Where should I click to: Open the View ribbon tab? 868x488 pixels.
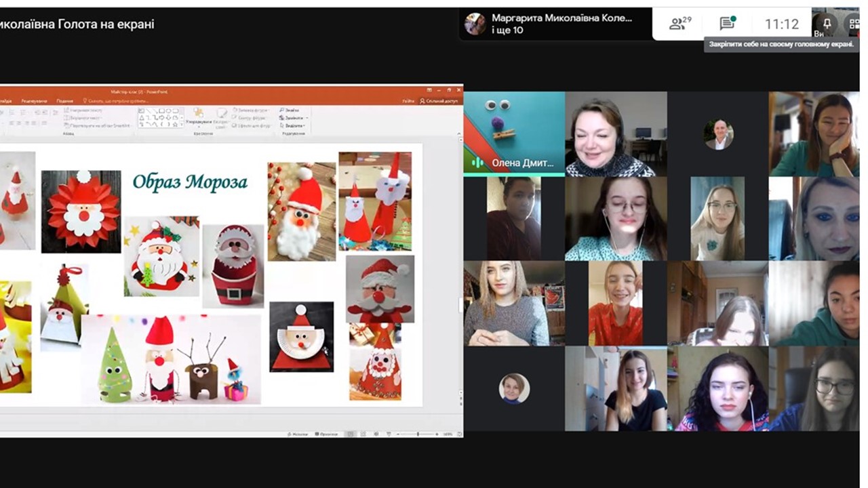click(64, 100)
